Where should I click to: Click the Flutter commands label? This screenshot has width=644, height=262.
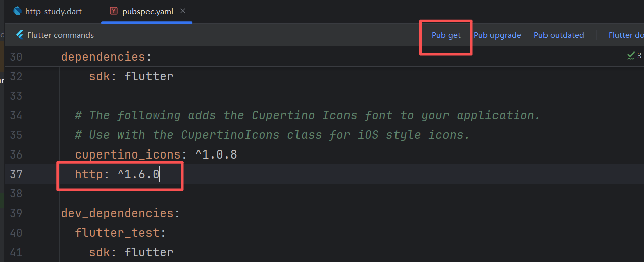[60, 35]
